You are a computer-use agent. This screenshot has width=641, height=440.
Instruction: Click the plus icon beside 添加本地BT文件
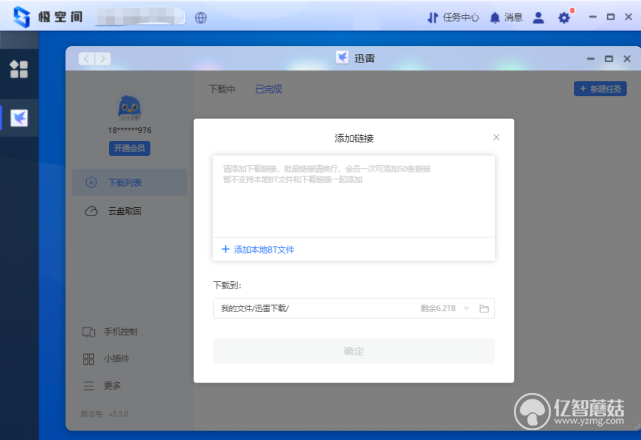pyautogui.click(x=225, y=249)
